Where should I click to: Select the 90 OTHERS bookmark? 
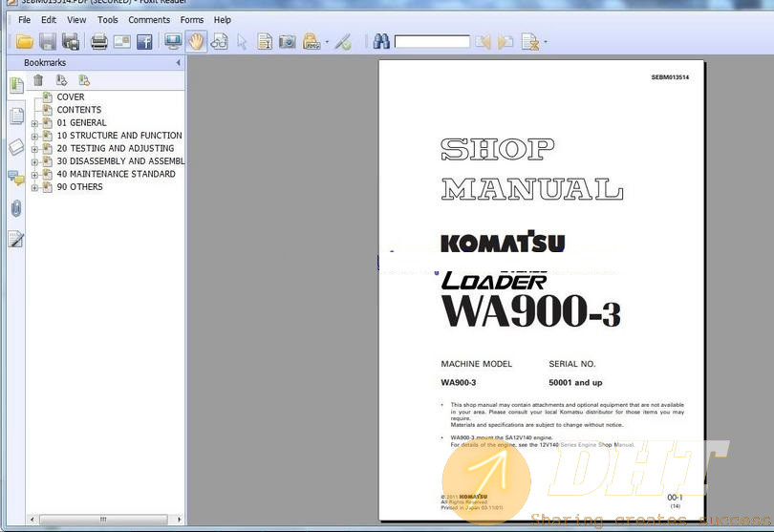(x=79, y=186)
